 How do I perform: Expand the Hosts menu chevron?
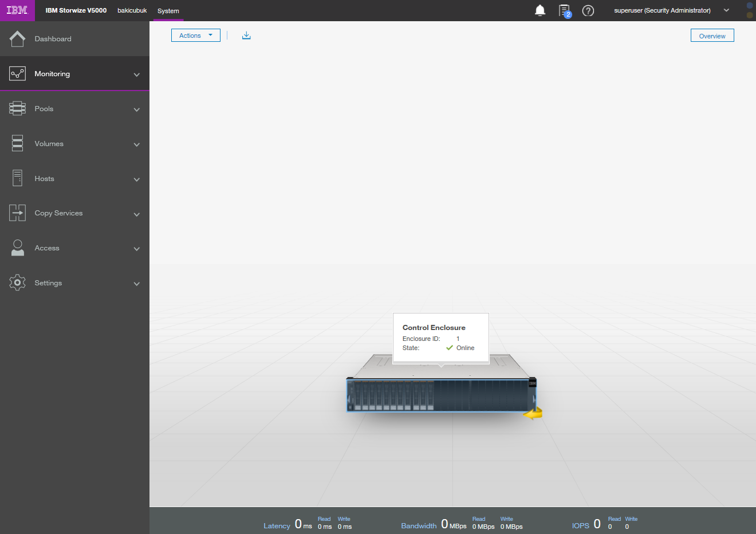pos(137,179)
